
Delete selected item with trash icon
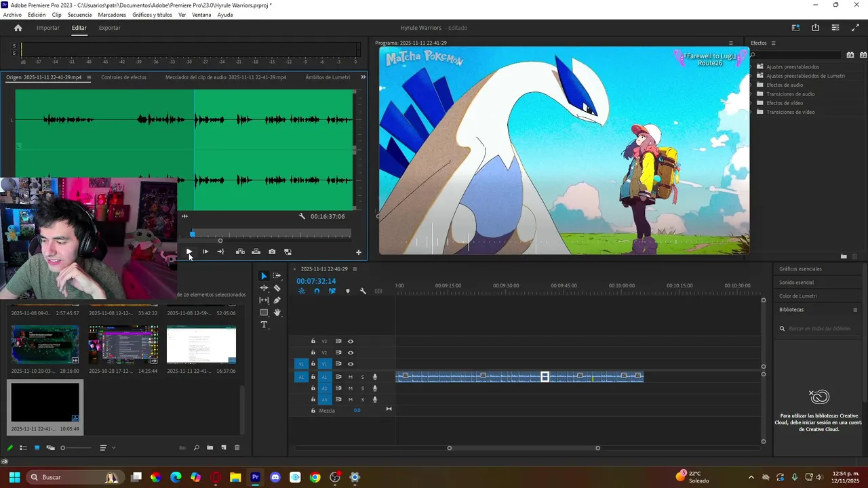(x=237, y=448)
